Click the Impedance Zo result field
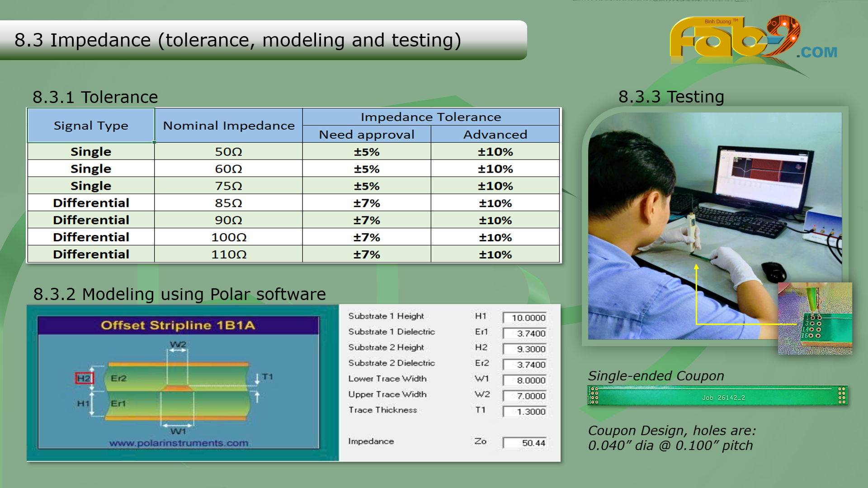 (x=525, y=443)
